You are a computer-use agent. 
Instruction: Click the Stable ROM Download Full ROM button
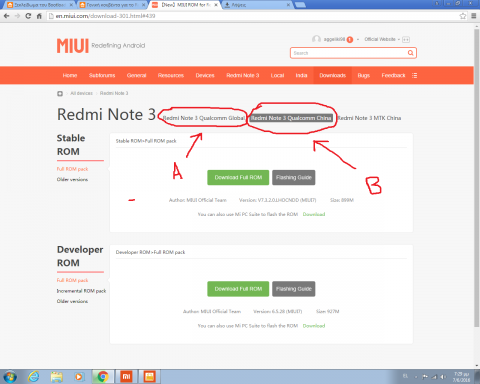(238, 177)
